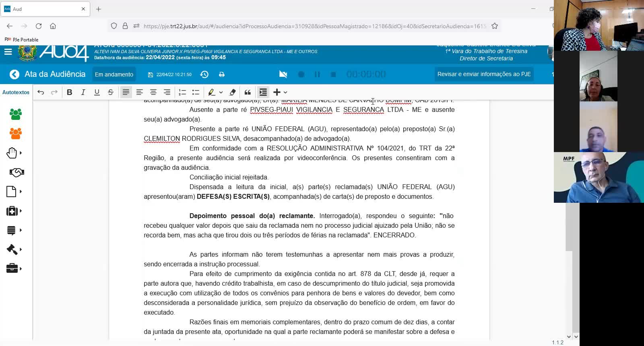Screen dimensions: 644x346
Task: Justify the paragraph text
Action: point(126,93)
